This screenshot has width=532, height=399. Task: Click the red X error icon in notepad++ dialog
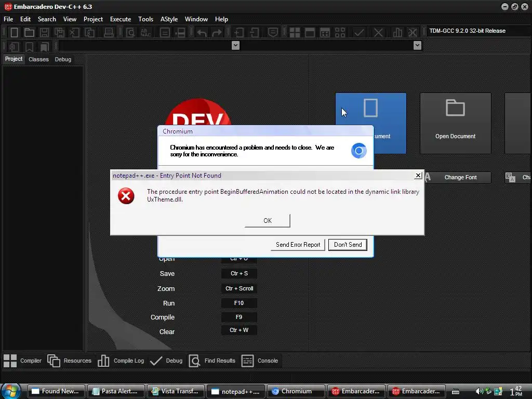[x=126, y=196]
